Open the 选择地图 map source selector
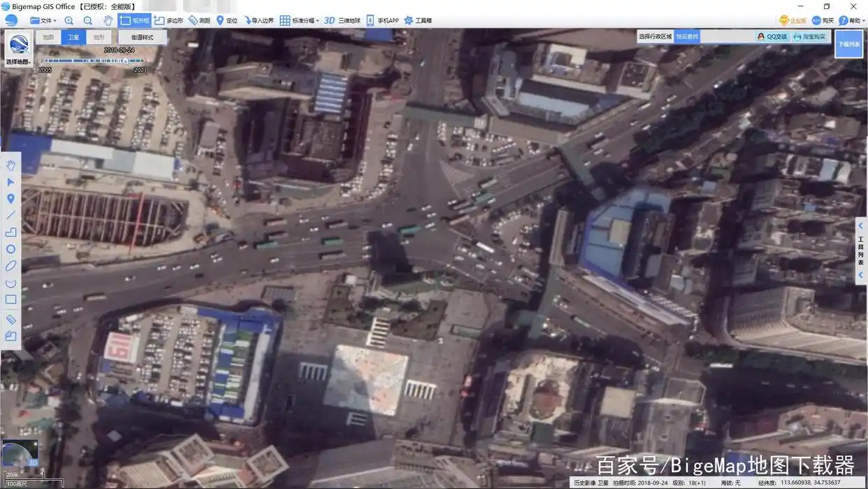 coord(18,48)
